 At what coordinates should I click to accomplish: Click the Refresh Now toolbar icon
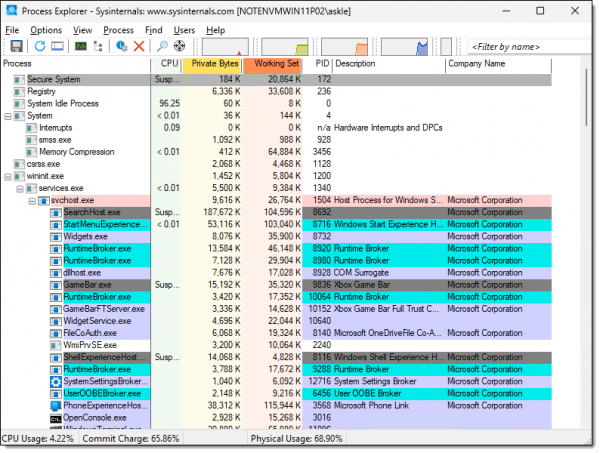pos(40,46)
